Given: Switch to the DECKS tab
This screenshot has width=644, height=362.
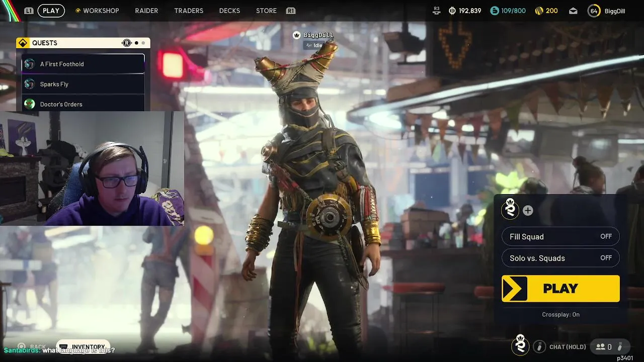Looking at the screenshot, I should point(229,11).
